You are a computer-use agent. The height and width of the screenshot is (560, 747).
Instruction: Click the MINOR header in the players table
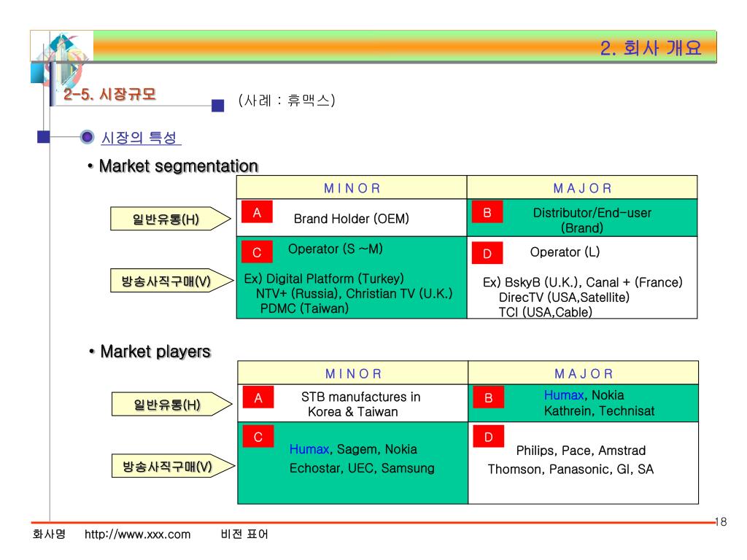(354, 374)
